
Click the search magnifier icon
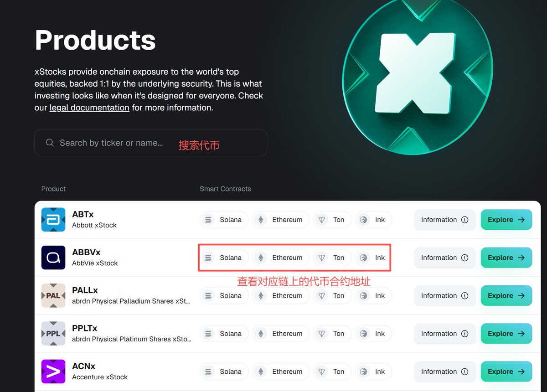(50, 143)
